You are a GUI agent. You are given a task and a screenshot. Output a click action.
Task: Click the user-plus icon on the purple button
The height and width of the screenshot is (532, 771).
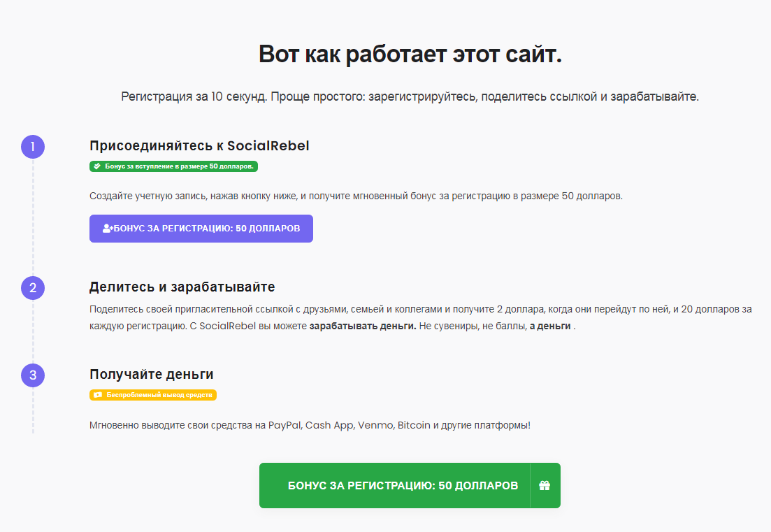108,228
